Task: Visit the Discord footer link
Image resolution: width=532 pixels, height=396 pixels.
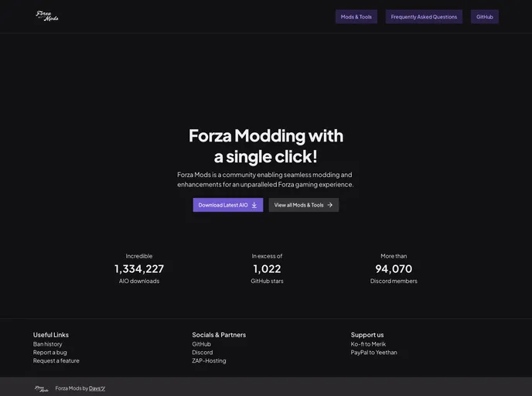Action: click(203, 352)
